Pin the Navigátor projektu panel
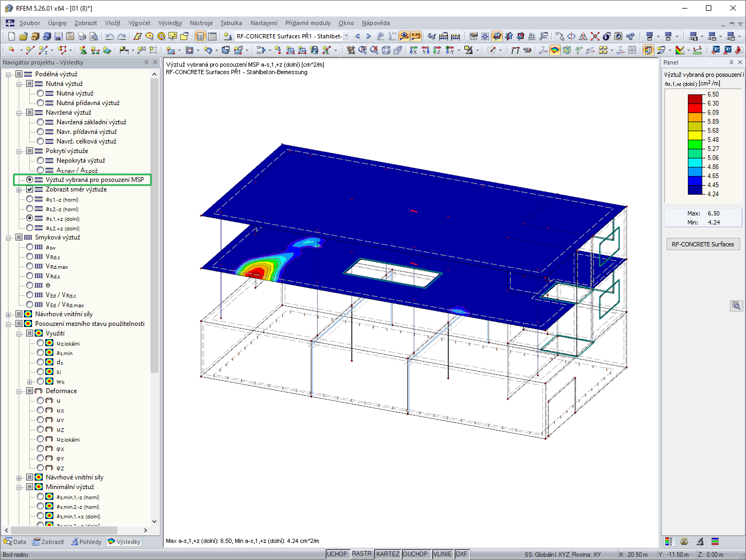This screenshot has width=746, height=560. pos(146,62)
